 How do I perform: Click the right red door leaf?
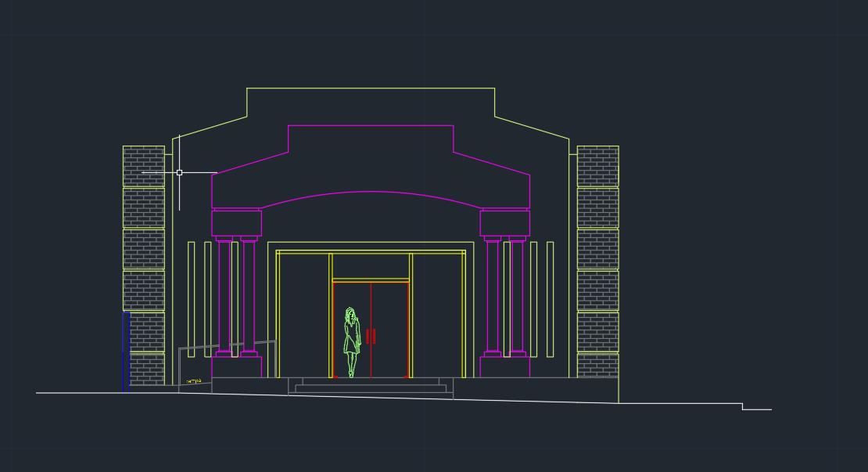(389, 329)
